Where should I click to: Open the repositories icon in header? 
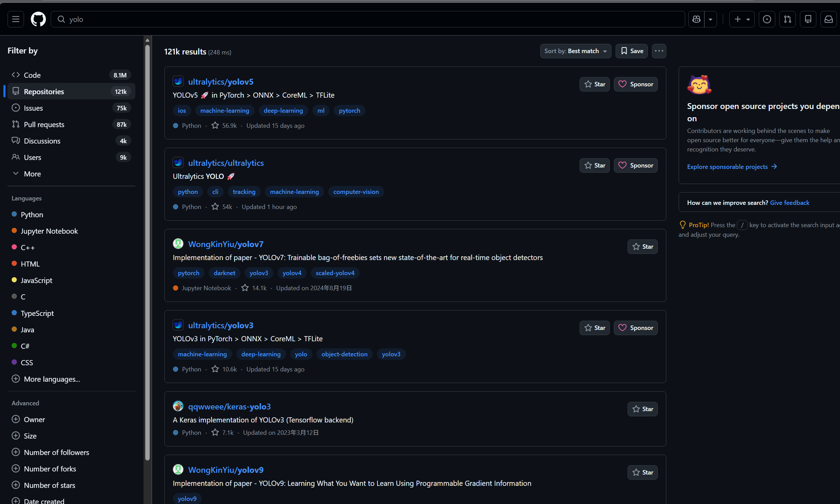coord(808,19)
